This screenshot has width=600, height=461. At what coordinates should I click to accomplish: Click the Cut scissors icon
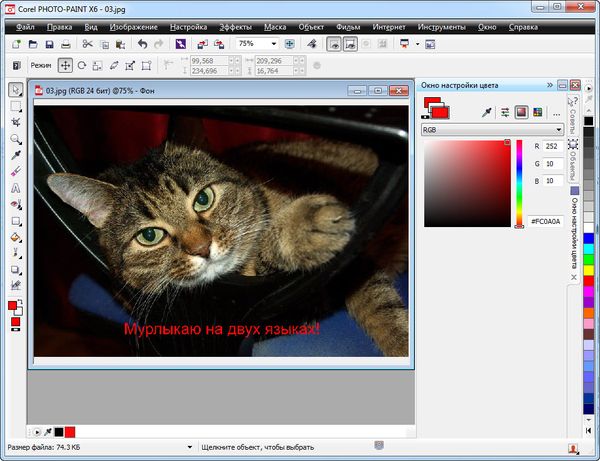[x=88, y=45]
